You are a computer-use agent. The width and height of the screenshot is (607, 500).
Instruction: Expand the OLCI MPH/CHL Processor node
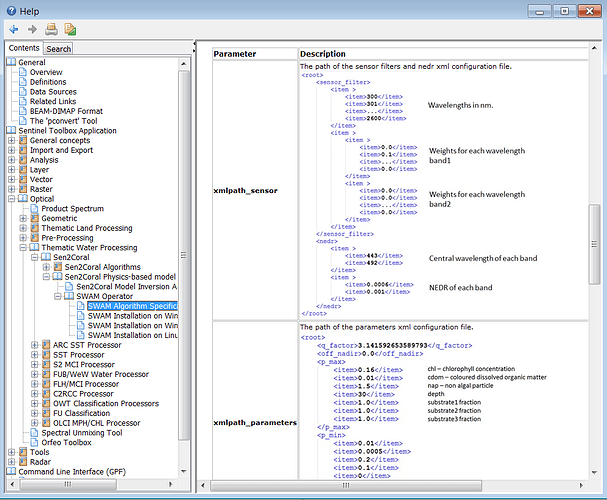35,423
